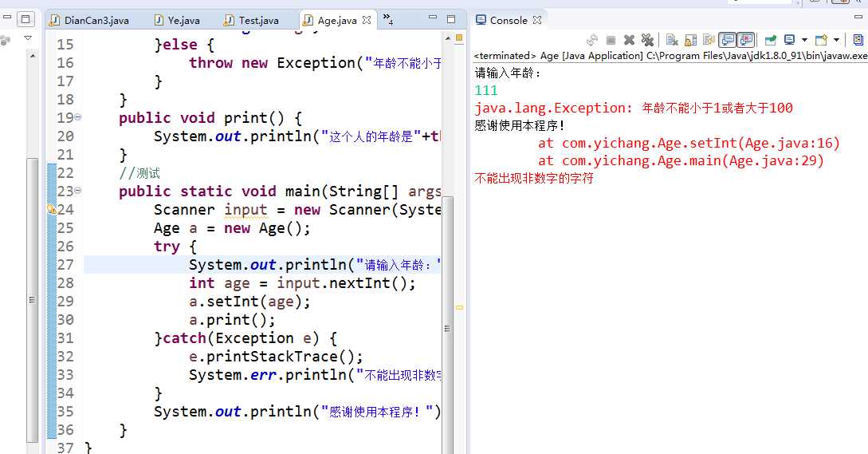Toggle show console on standard error change
Viewport: 868px width, 454px height.
coord(746,40)
